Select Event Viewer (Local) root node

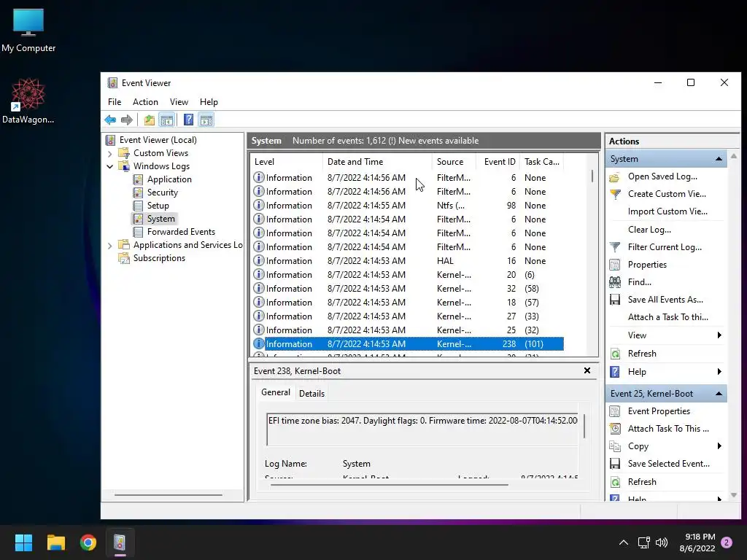[158, 140]
